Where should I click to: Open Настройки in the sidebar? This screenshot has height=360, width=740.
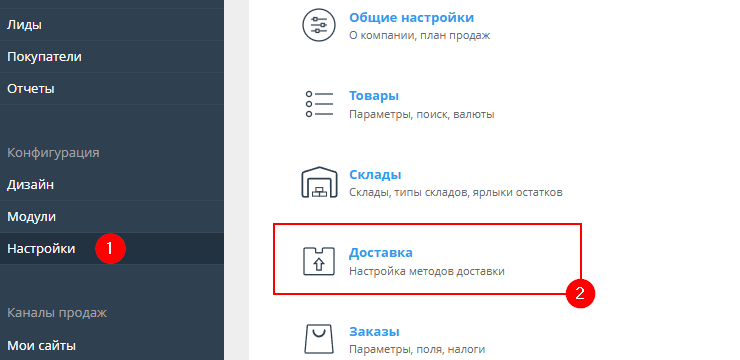(112, 248)
